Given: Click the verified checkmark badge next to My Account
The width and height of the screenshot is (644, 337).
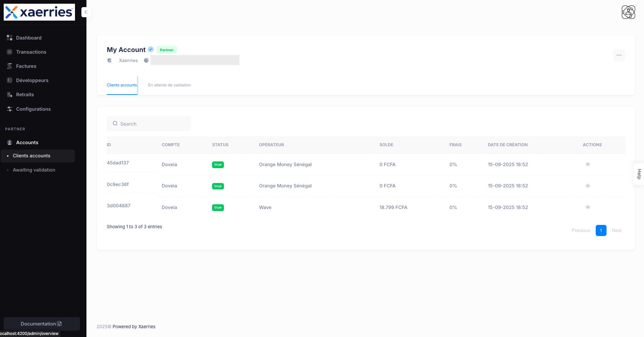Looking at the screenshot, I should coord(150,49).
